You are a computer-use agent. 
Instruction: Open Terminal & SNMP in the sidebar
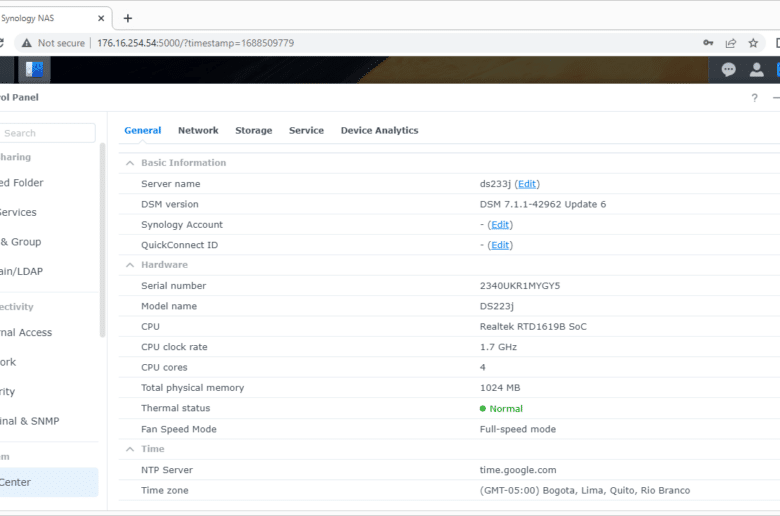[x=29, y=421]
